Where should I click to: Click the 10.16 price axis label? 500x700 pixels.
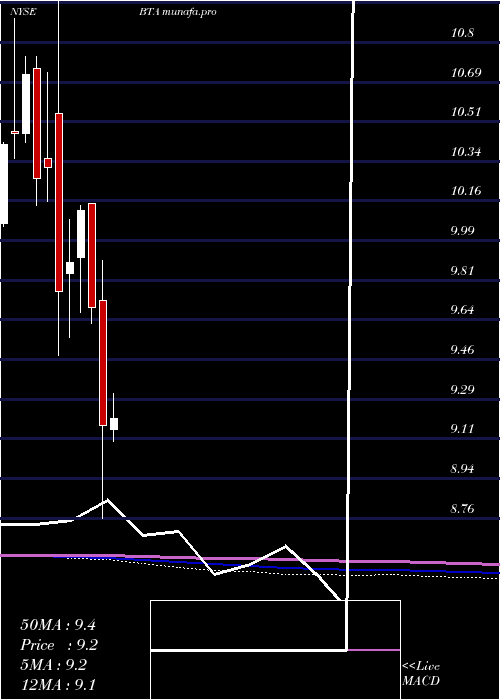[466, 191]
